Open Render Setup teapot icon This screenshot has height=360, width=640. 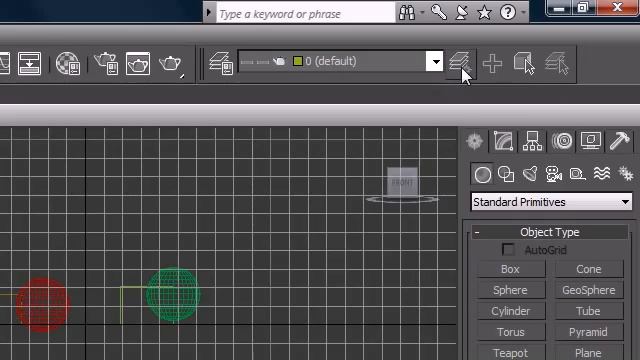[x=106, y=63]
